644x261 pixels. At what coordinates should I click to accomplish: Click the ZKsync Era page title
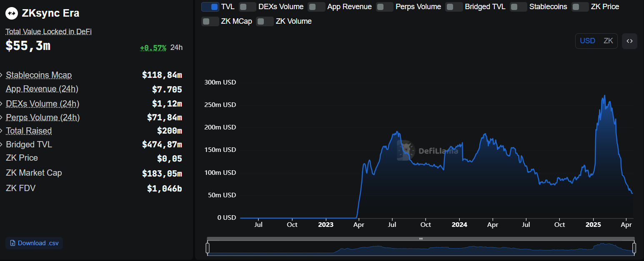coord(51,13)
